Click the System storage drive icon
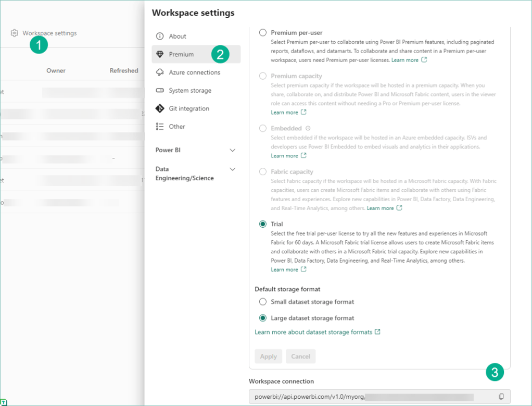Screen dimensions: 532x406 (x=159, y=90)
